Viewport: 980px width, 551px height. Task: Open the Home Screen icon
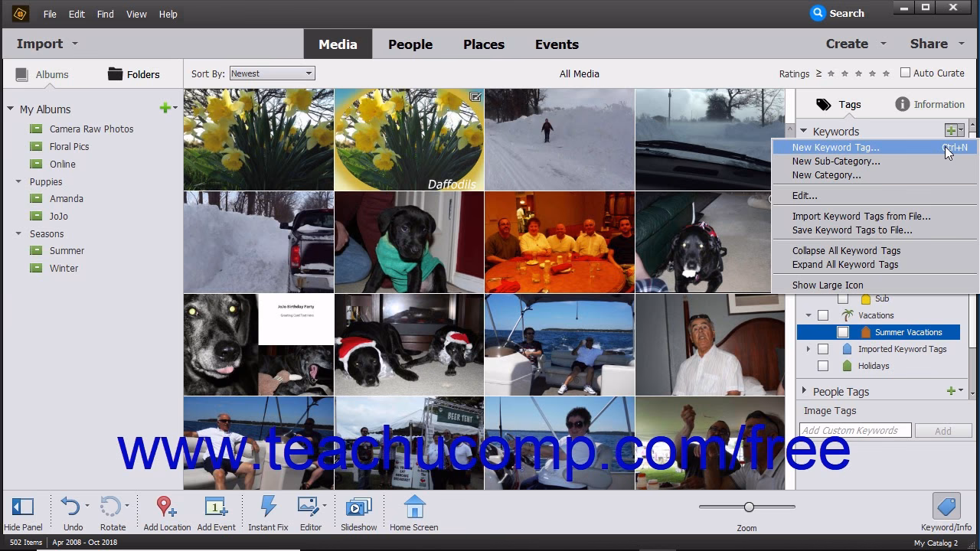414,507
